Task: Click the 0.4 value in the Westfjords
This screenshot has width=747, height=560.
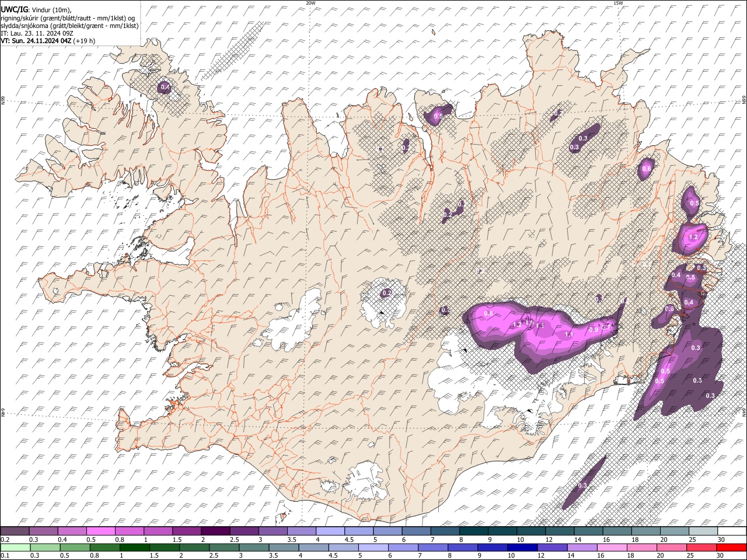Action: [x=165, y=87]
